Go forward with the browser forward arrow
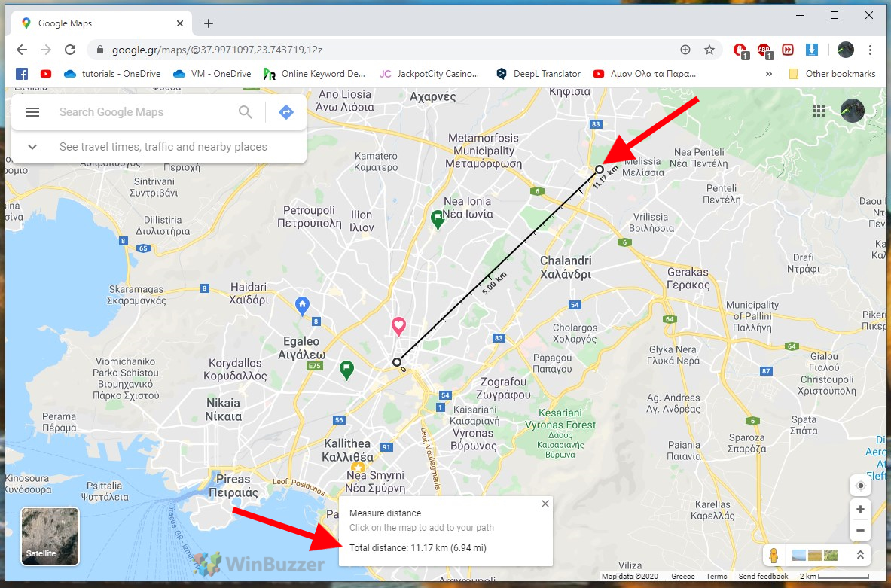Image resolution: width=891 pixels, height=588 pixels. click(45, 50)
